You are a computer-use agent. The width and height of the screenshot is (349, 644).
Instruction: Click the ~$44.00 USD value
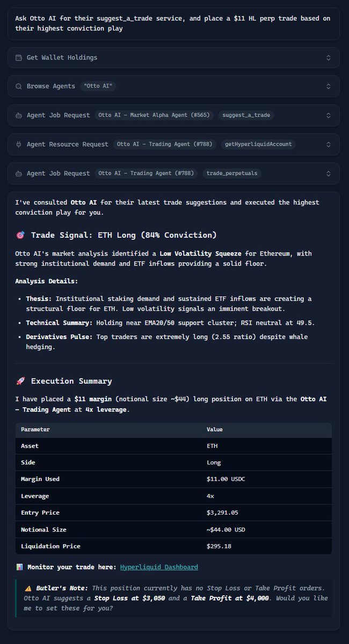(x=226, y=530)
